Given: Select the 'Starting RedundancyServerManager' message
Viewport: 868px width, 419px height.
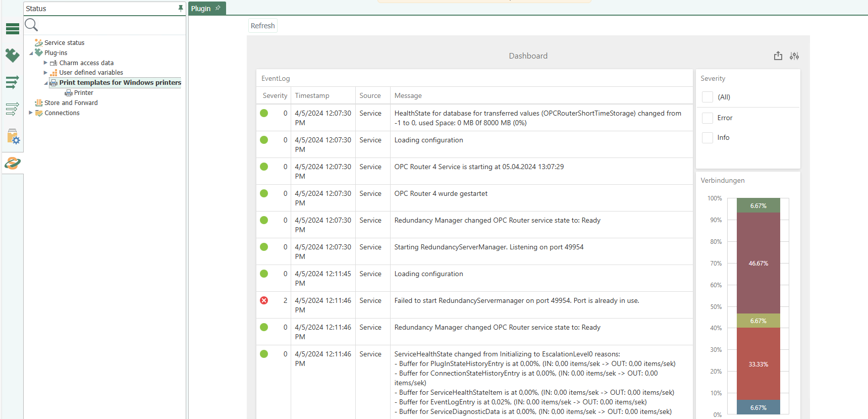Looking at the screenshot, I should [x=489, y=247].
